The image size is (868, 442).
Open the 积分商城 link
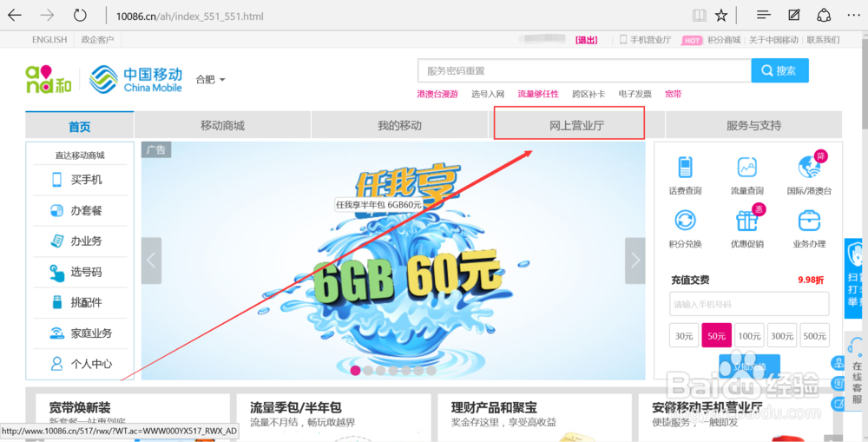click(x=724, y=40)
